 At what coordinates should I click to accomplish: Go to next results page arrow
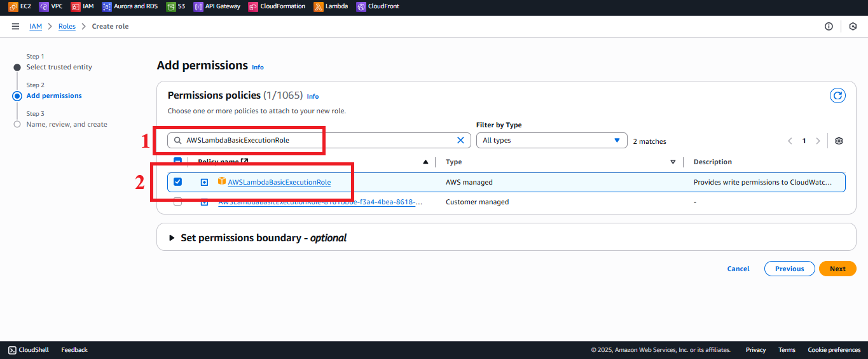(818, 141)
